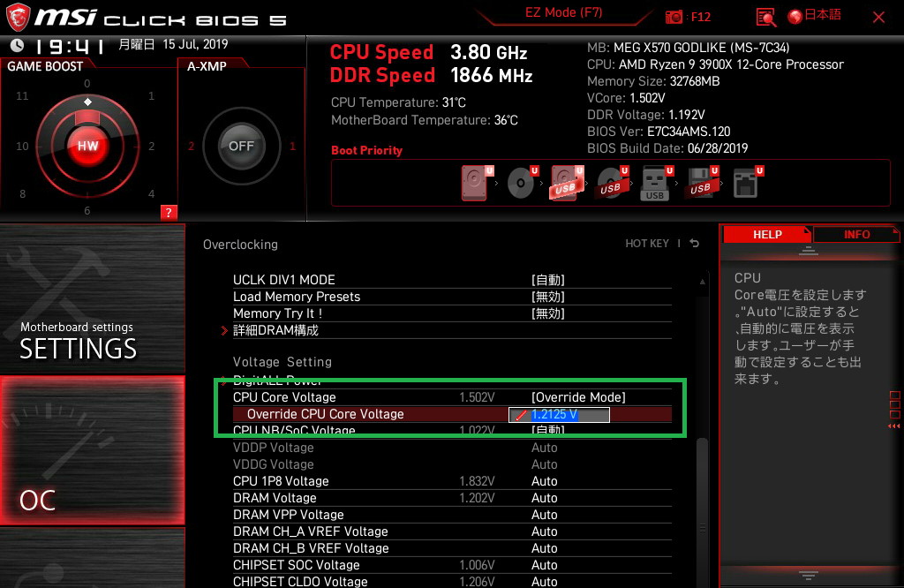Select DRAM CH_A VREF Voltage Auto value
The width and height of the screenshot is (904, 588).
(x=544, y=531)
